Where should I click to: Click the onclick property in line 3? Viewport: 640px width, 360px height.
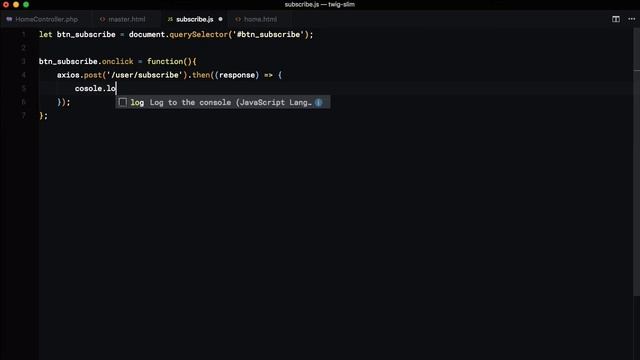click(118, 62)
